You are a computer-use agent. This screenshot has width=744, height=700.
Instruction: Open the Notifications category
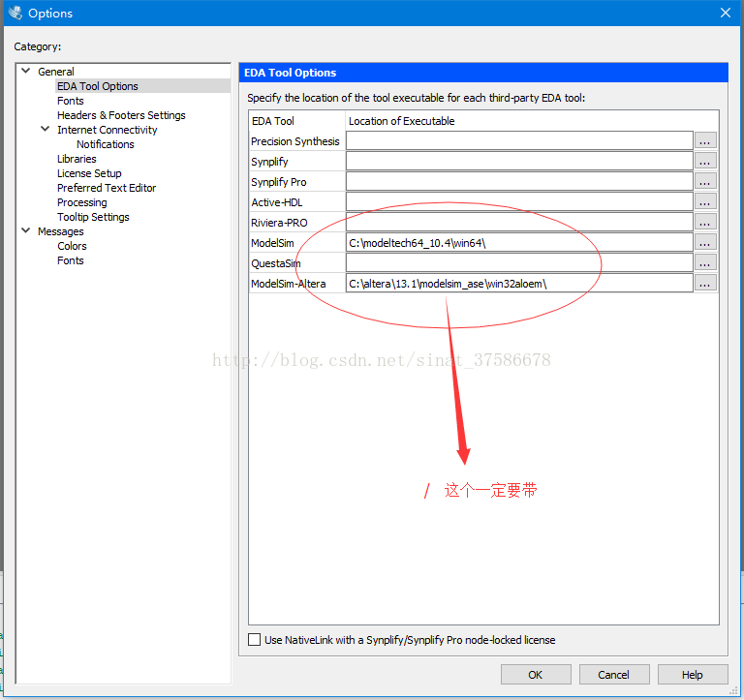pyautogui.click(x=106, y=144)
